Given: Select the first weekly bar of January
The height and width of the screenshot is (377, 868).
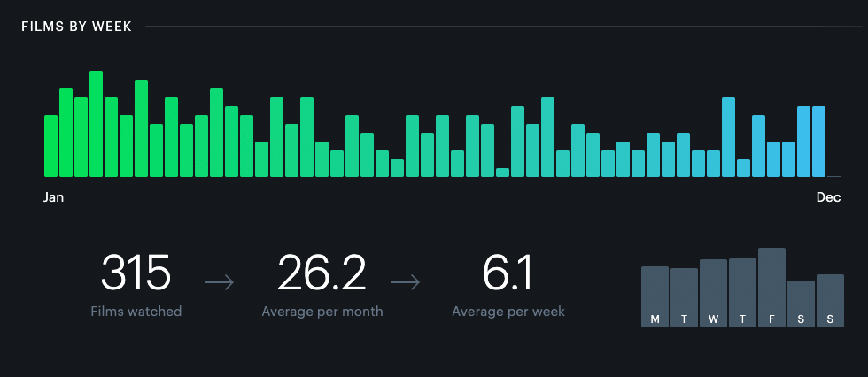Looking at the screenshot, I should pos(50,146).
